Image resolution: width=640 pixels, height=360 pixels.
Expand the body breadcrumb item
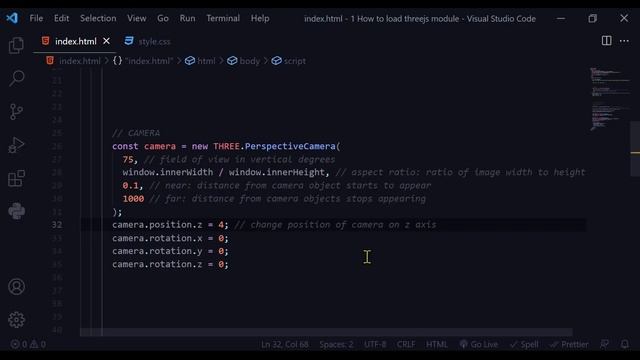click(243, 61)
